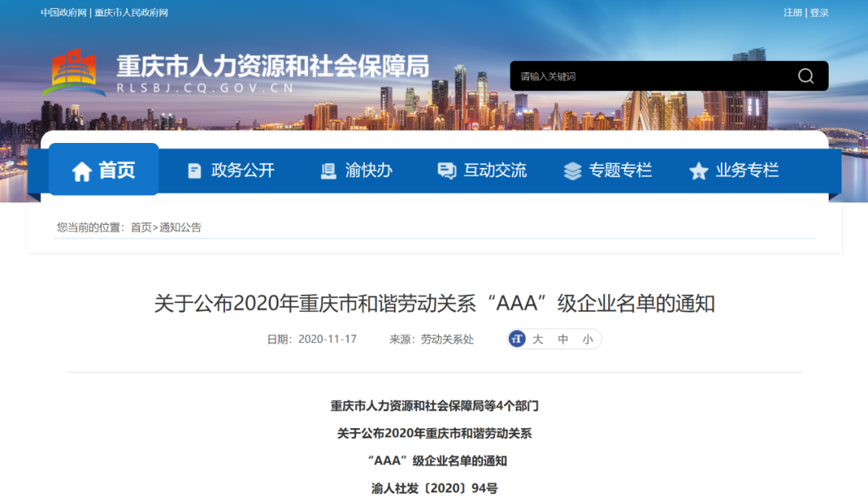Click the 登录 login link
Viewport: 868px width, 502px height.
coord(819,13)
